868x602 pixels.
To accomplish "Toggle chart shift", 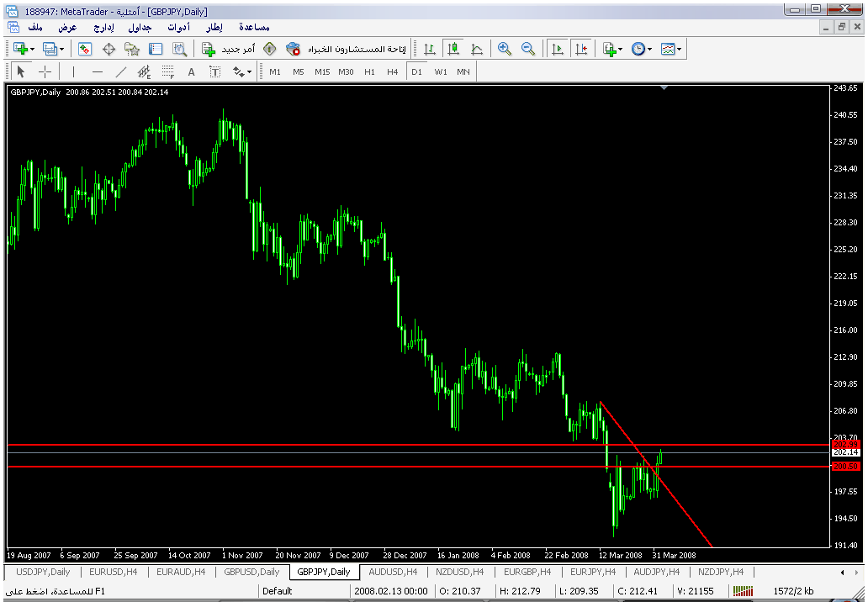I will (x=581, y=50).
